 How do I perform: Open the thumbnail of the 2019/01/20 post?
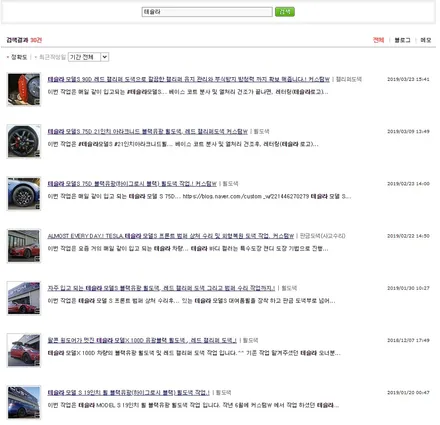24,402
